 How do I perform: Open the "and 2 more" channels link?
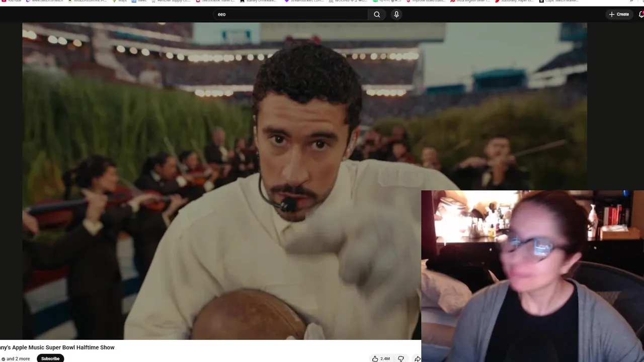18,358
